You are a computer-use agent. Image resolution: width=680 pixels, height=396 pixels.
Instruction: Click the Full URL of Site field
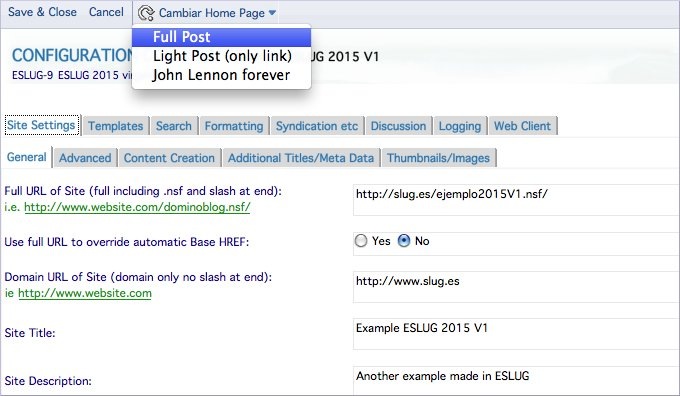pos(516,200)
